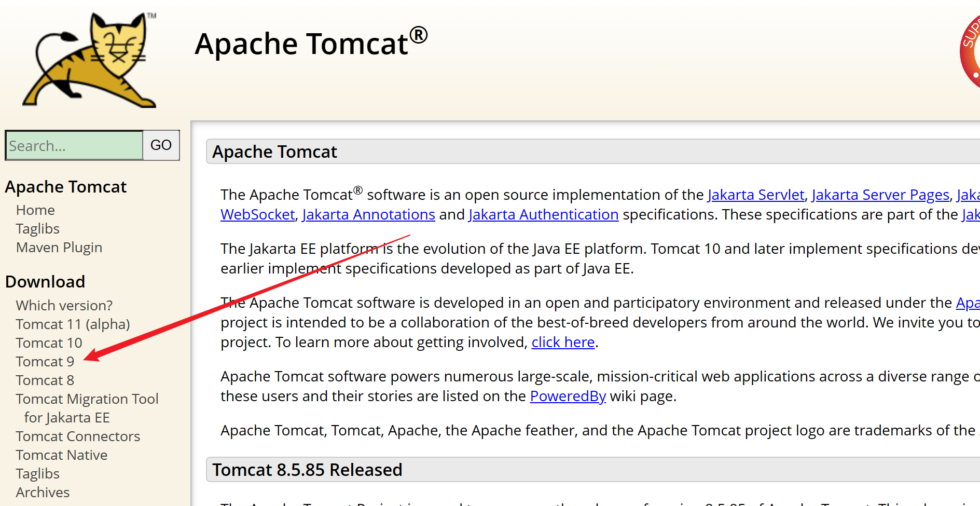Image resolution: width=980 pixels, height=506 pixels.
Task: Open the Which version? page
Action: (x=64, y=305)
